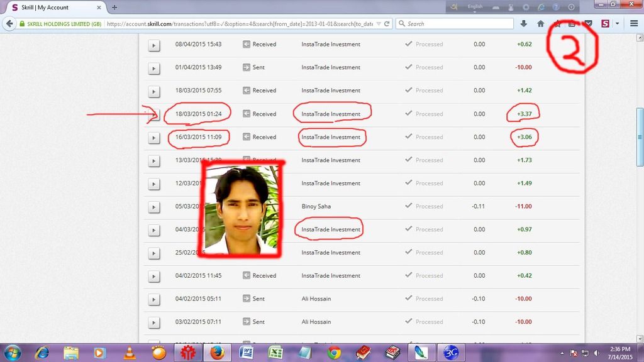The width and height of the screenshot is (644, 362).
Task: Expand the 01/04/2015 13:49 transaction row
Action: (153, 68)
